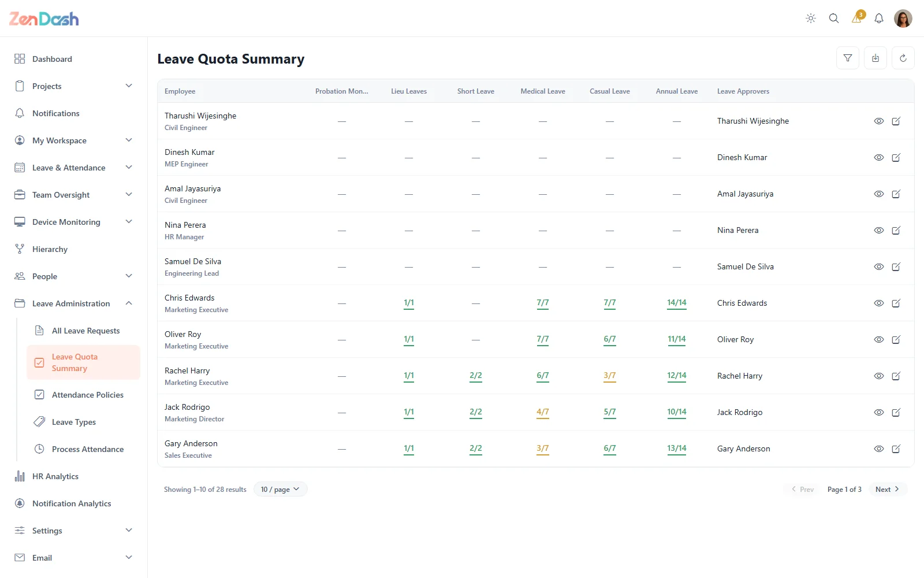Open the 10 / page size dropdown
Screen dimensions: 924x578
280,489
